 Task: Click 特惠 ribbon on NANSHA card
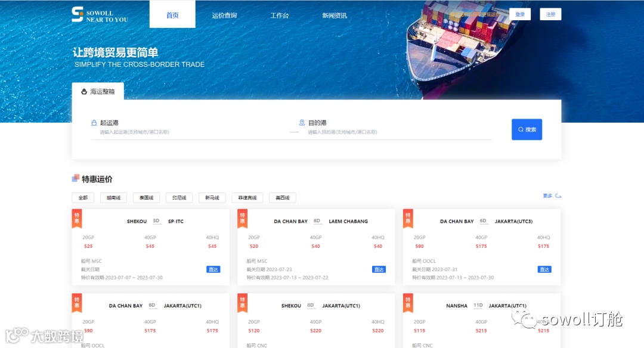[408, 303]
